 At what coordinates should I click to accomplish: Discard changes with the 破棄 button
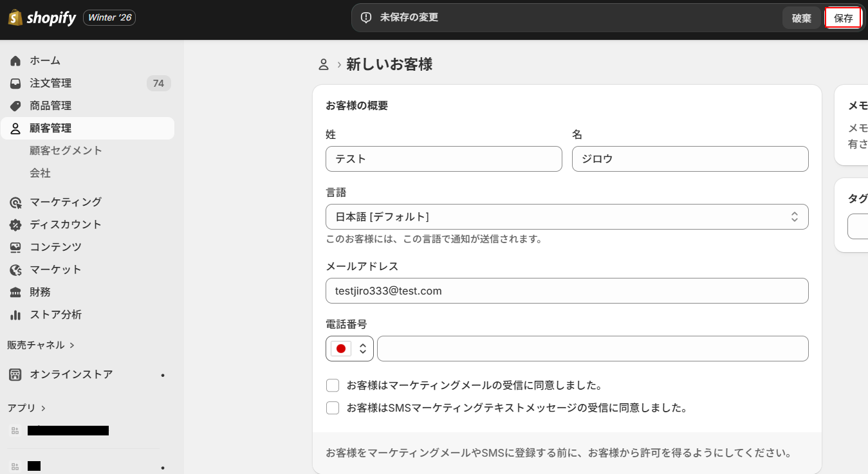pos(801,18)
